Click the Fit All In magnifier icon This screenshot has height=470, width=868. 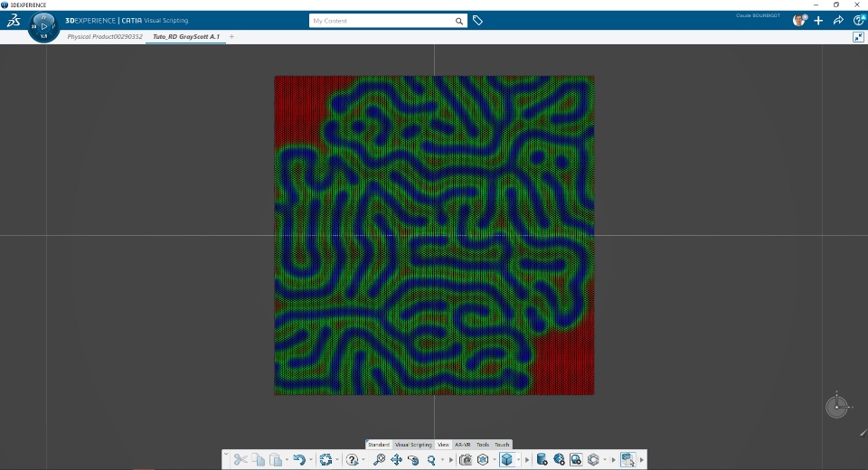pos(379,459)
